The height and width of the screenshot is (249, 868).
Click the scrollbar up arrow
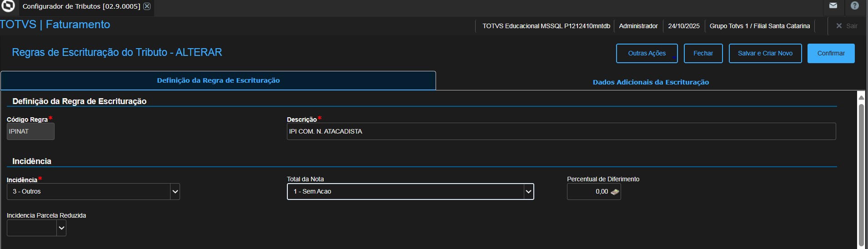(861, 97)
